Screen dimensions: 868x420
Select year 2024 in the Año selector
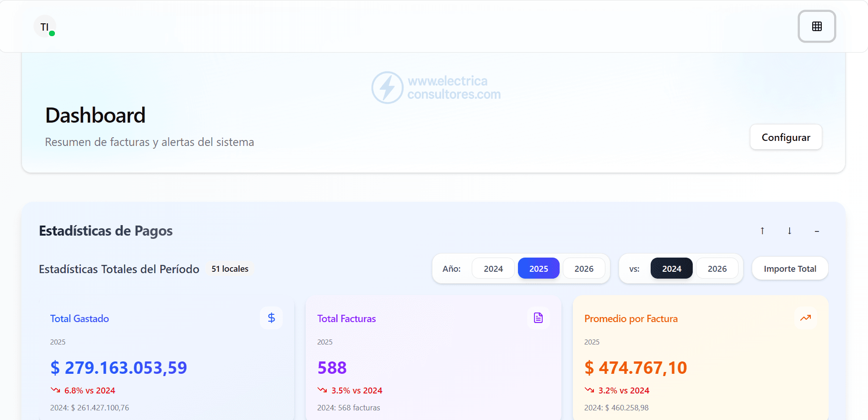point(493,269)
